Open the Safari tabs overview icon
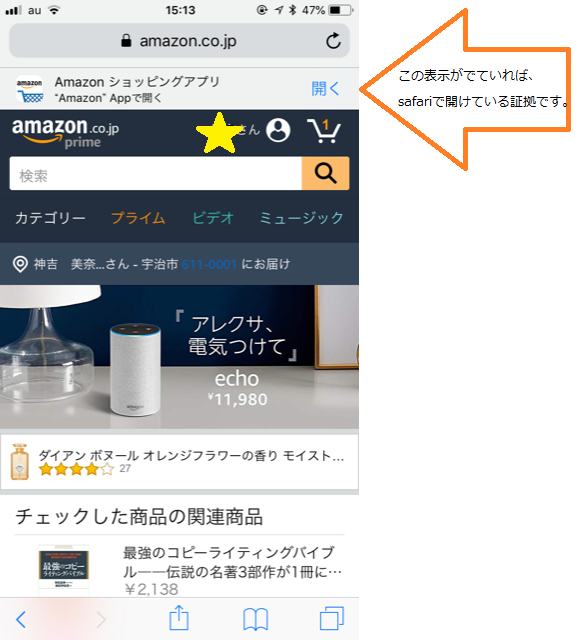 (x=331, y=618)
